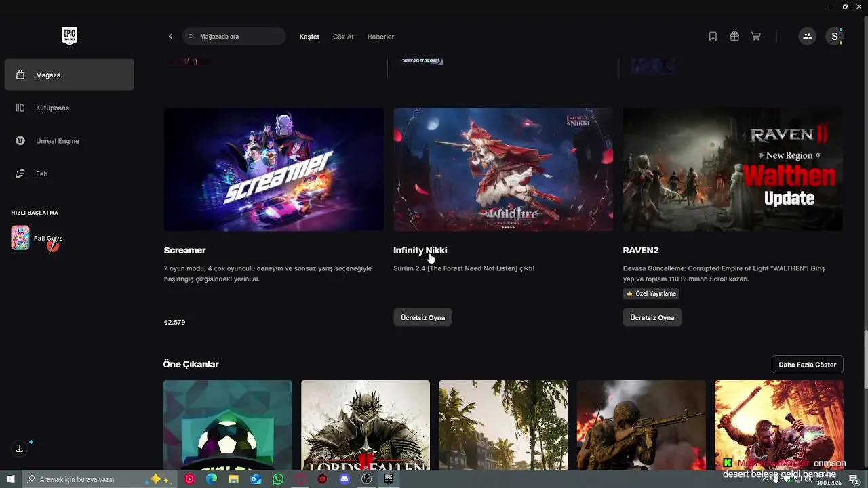Click the Epic Games logo

point(69,36)
